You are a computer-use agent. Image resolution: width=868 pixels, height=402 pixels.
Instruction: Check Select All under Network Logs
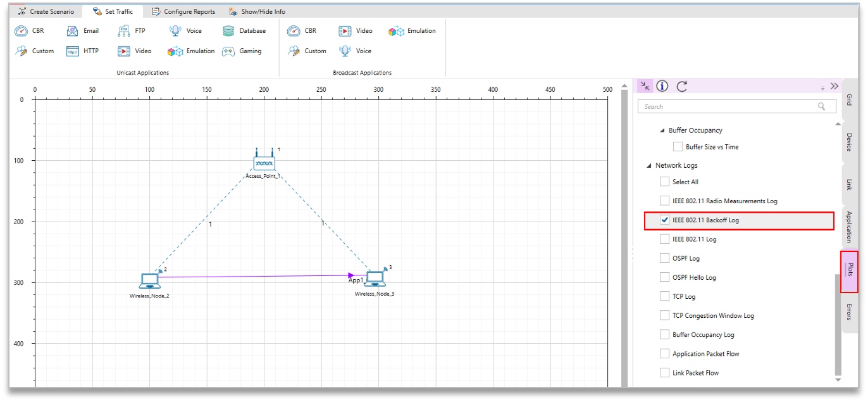[x=664, y=182]
